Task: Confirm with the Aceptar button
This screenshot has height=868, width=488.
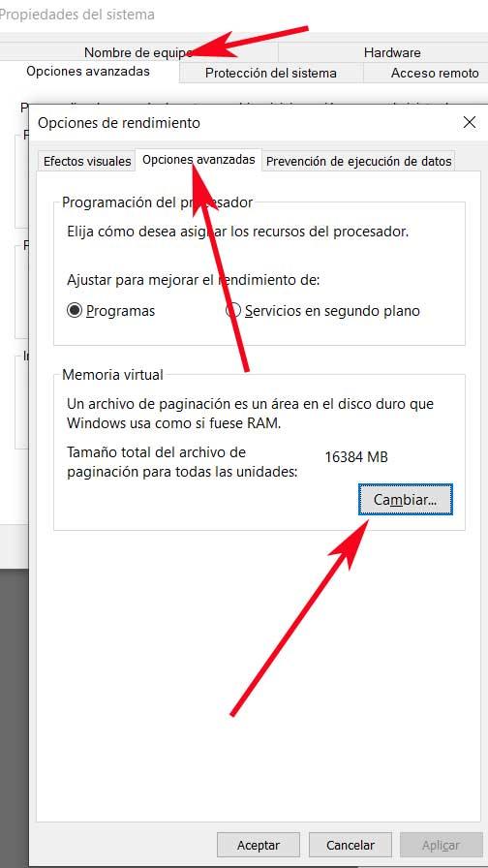Action: pyautogui.click(x=259, y=846)
